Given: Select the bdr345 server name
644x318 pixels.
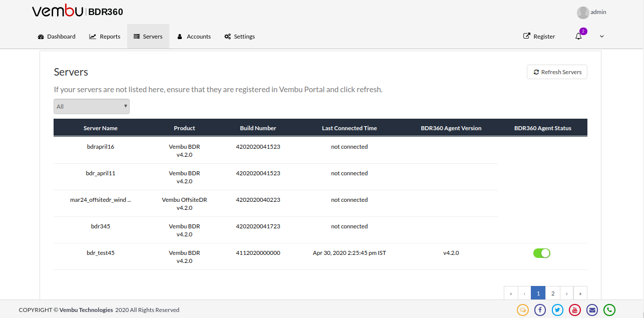Looking at the screenshot, I should click(101, 226).
